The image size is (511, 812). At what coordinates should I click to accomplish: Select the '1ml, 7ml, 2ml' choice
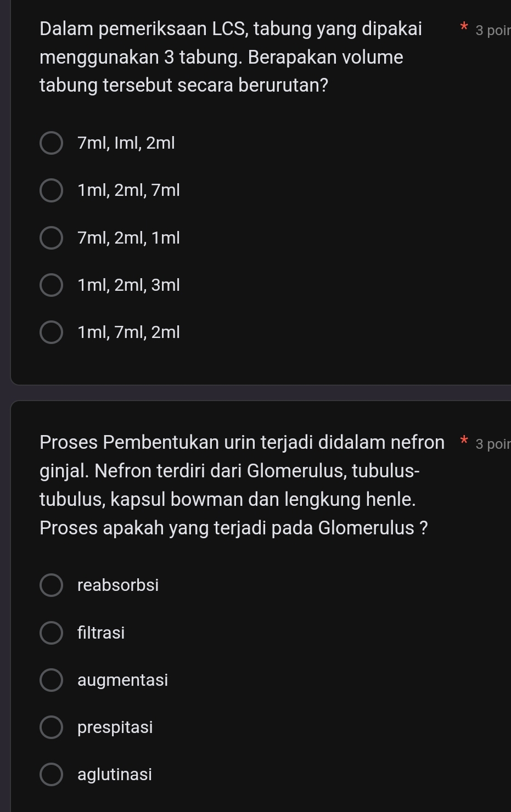[51, 332]
